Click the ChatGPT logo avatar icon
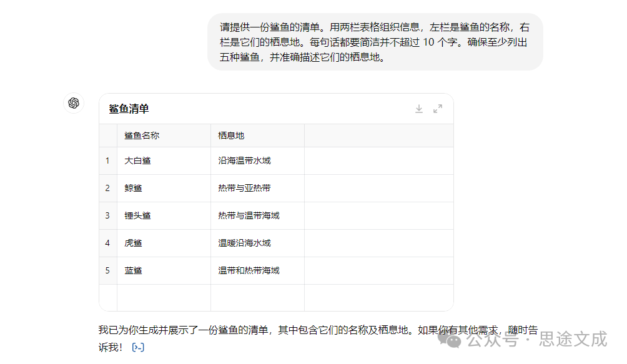The width and height of the screenshot is (627, 364). click(74, 103)
